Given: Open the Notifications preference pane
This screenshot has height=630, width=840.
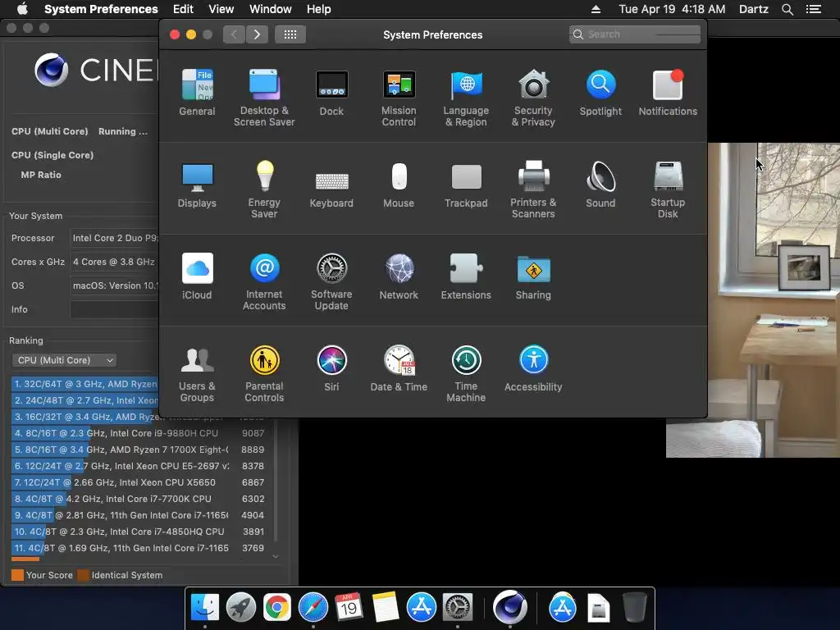Looking at the screenshot, I should click(668, 92).
